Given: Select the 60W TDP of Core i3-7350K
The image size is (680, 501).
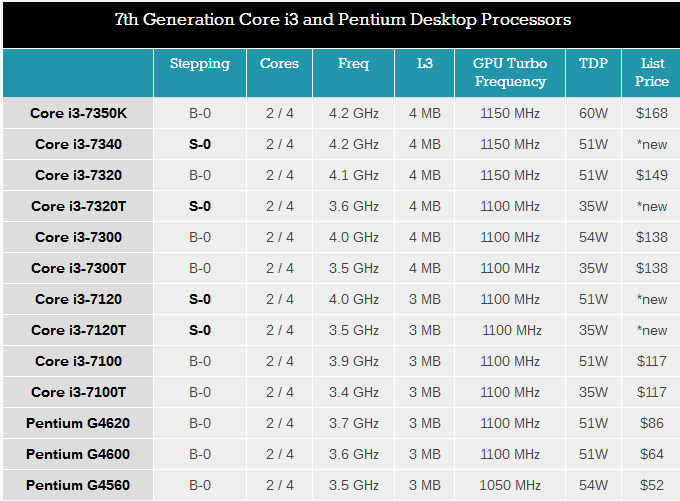Looking at the screenshot, I should coord(593,113).
